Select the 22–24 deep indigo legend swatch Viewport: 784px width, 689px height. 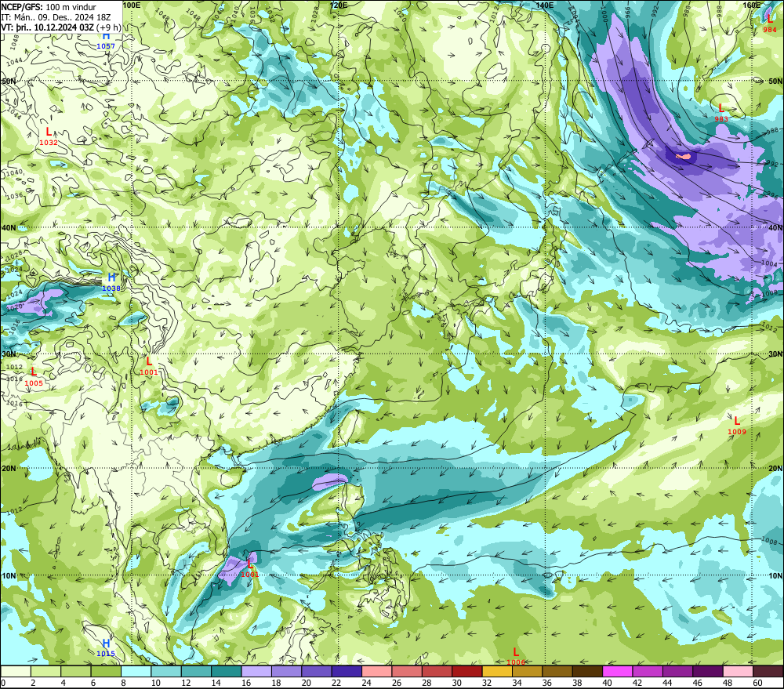pyautogui.click(x=347, y=671)
